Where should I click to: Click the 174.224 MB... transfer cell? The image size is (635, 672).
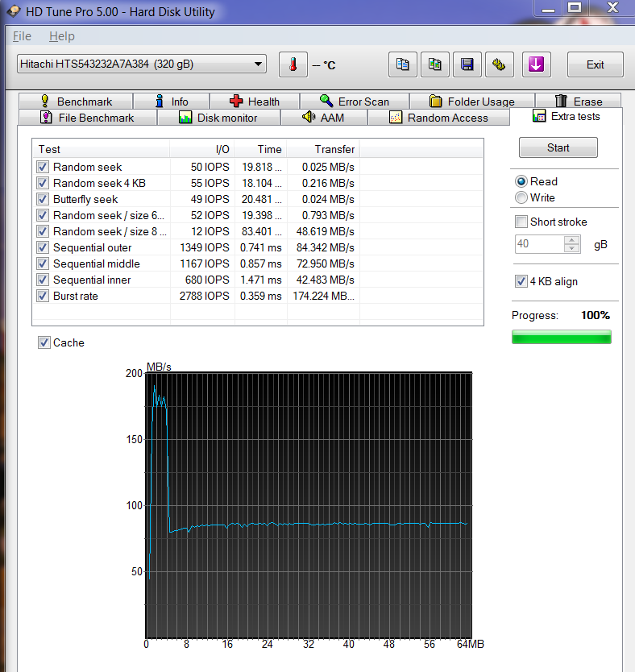pyautogui.click(x=323, y=297)
